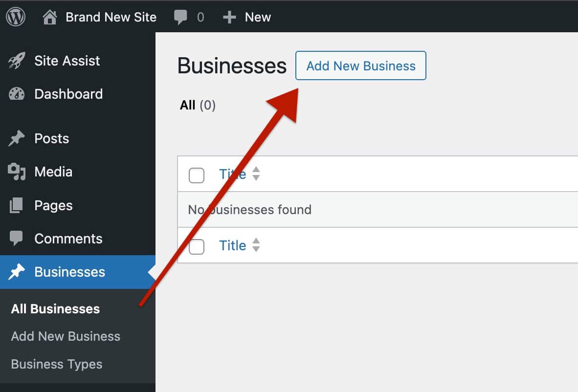The image size is (578, 392).
Task: Click the Add New Business button
Action: (360, 65)
